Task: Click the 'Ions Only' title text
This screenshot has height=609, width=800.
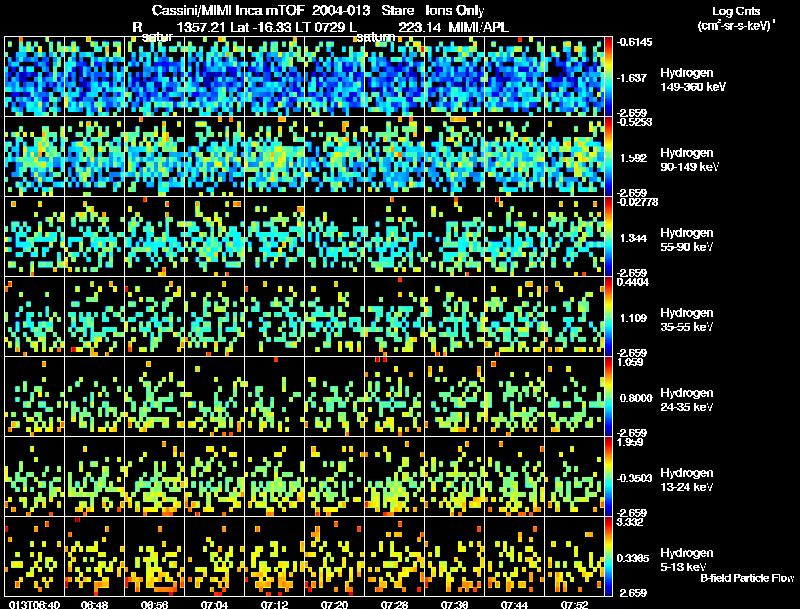Action: pos(455,10)
